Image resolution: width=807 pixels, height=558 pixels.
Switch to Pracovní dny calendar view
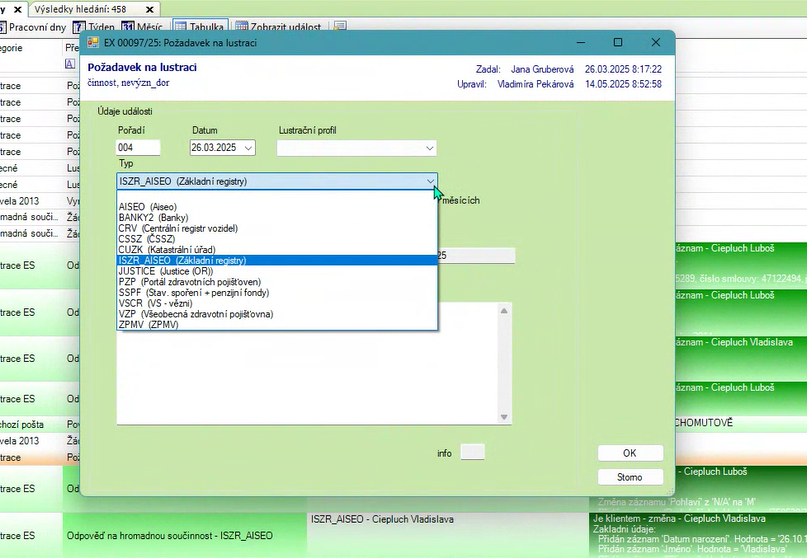pos(36,27)
